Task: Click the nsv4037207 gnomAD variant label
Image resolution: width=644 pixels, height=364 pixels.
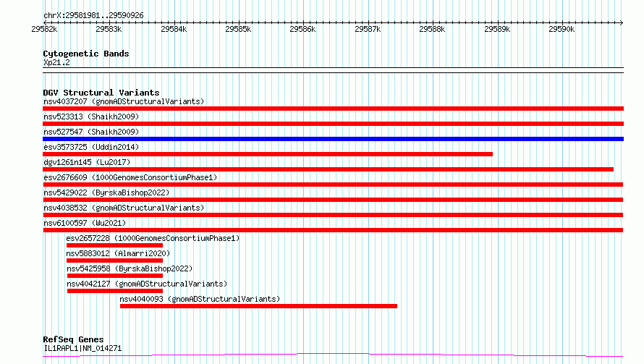Action: pos(124,101)
